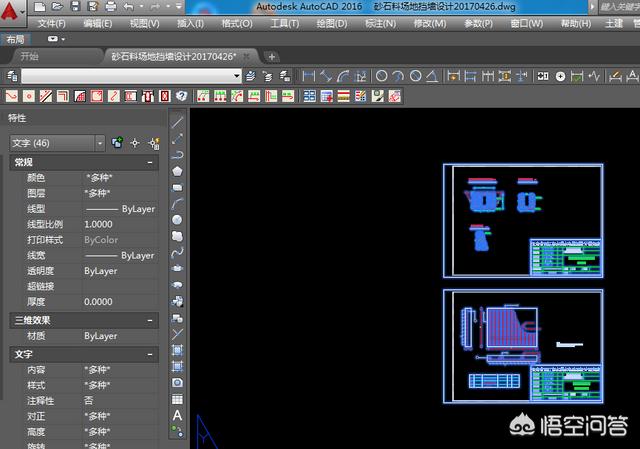This screenshot has width=640, height=449.
Task: Select the Line tool in draw toolbar
Action: [177, 122]
